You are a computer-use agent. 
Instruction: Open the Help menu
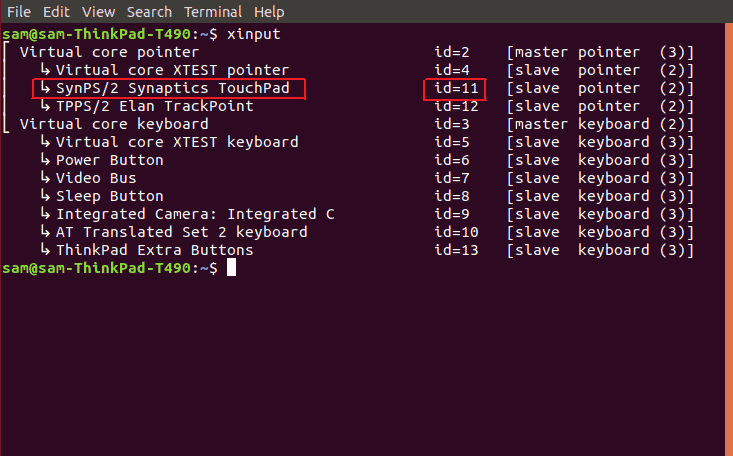pyautogui.click(x=269, y=12)
